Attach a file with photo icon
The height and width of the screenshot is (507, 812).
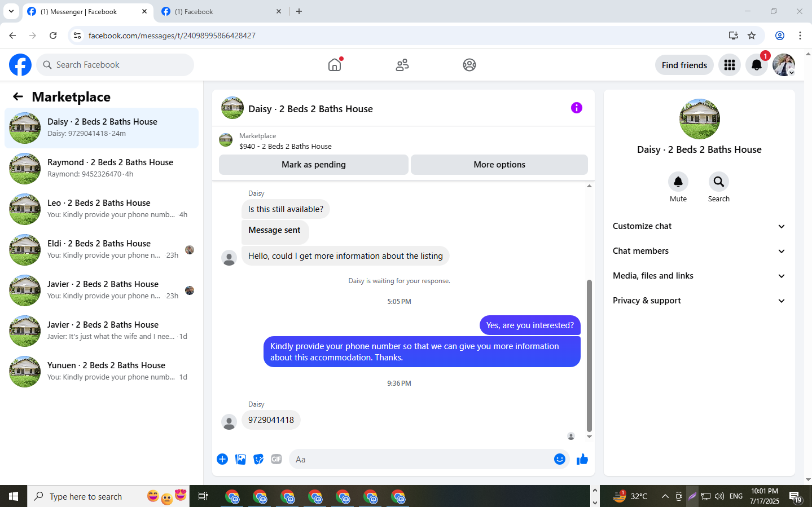240,459
